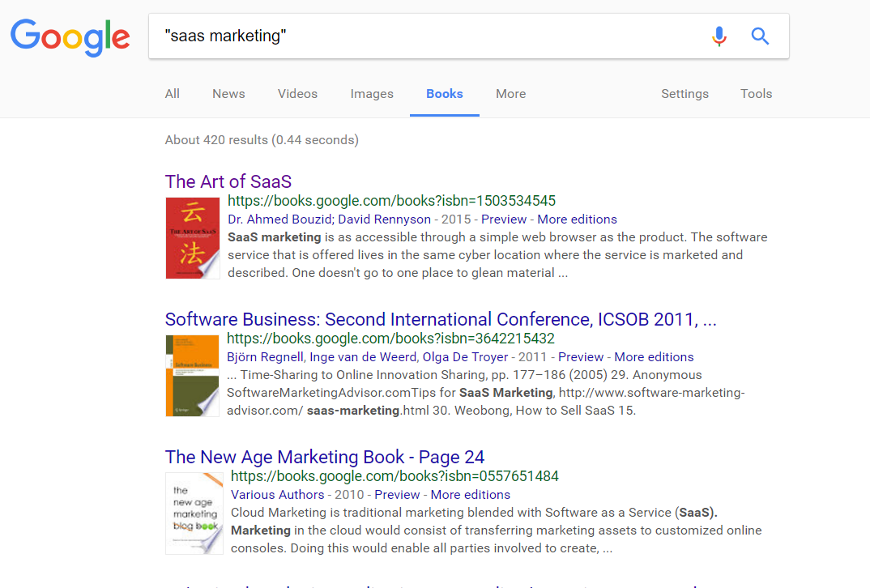Start voice search with the microphone icon
The image size is (870, 588).
tap(719, 36)
